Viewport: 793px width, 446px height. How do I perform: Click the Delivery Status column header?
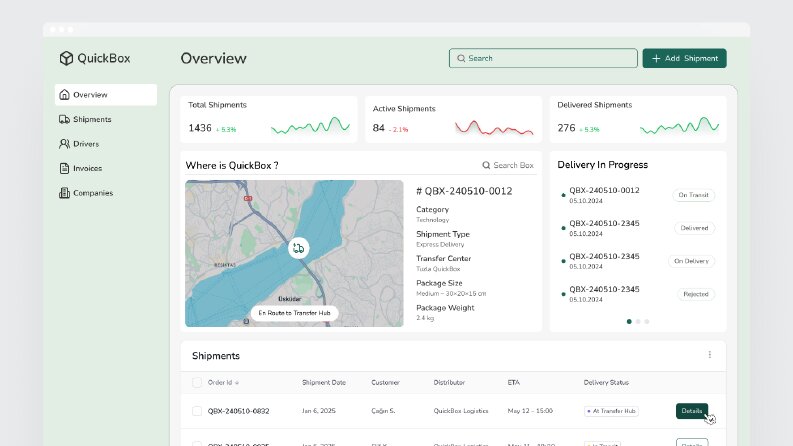606,383
